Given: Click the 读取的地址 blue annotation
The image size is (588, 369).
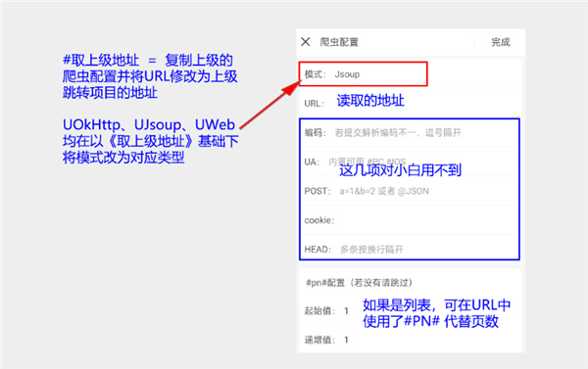Looking at the screenshot, I should coord(370,101).
